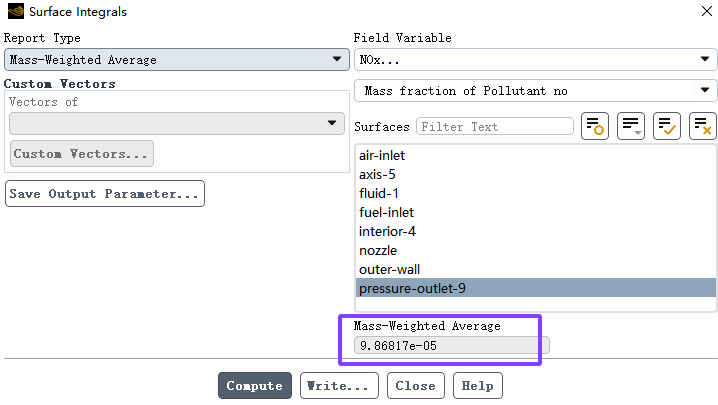Image resolution: width=718 pixels, height=405 pixels.
Task: Expand the Vectors of dropdown
Action: pyautogui.click(x=177, y=123)
